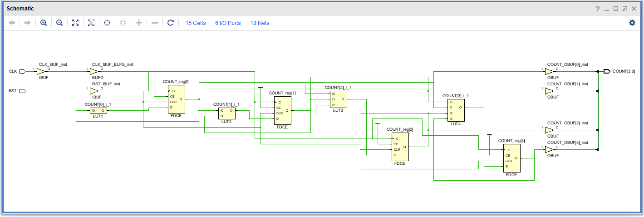Open the help question mark icon
The image size is (644, 217).
coord(598,9)
